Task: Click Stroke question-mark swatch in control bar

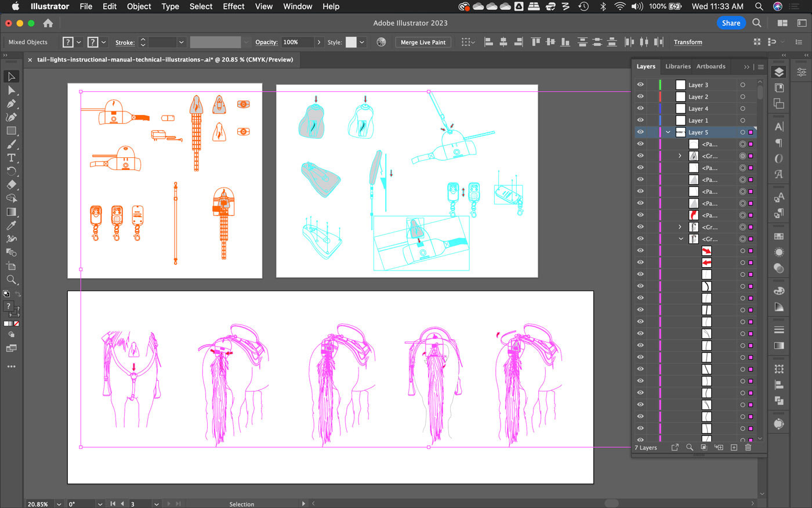Action: pos(93,42)
